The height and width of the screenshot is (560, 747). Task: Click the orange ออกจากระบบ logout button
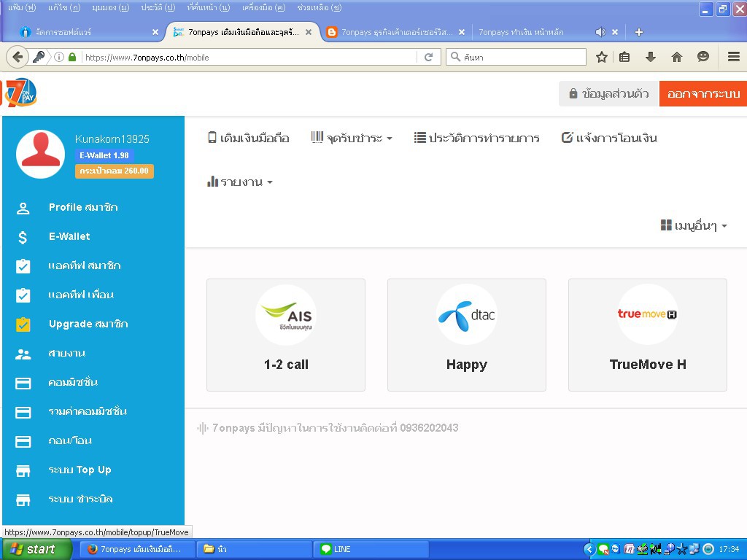point(703,93)
